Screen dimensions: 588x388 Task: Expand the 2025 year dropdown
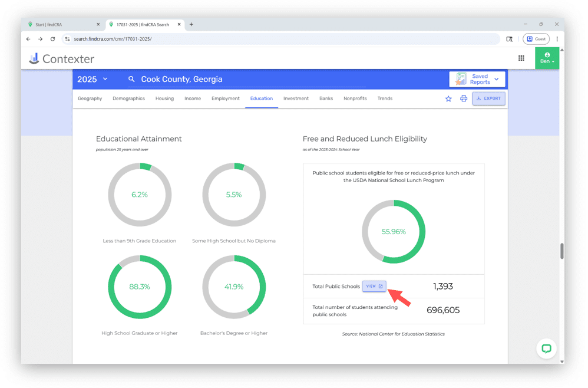coord(93,79)
